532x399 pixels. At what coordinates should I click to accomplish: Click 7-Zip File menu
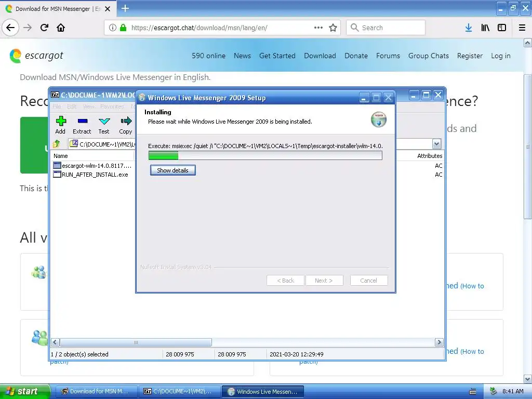coord(57,107)
